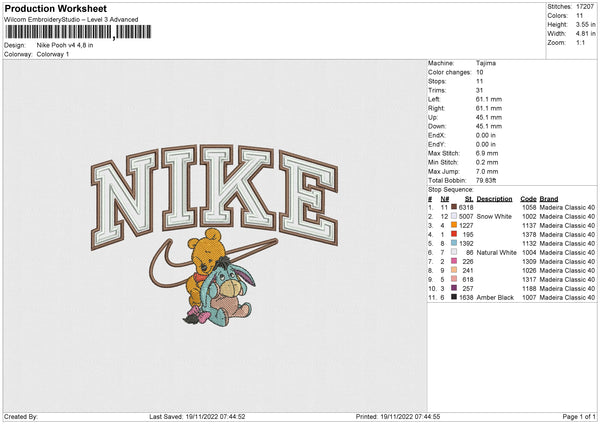The height and width of the screenshot is (424, 600).
Task: Click the Width value 4.81 in
Action: [x=585, y=34]
